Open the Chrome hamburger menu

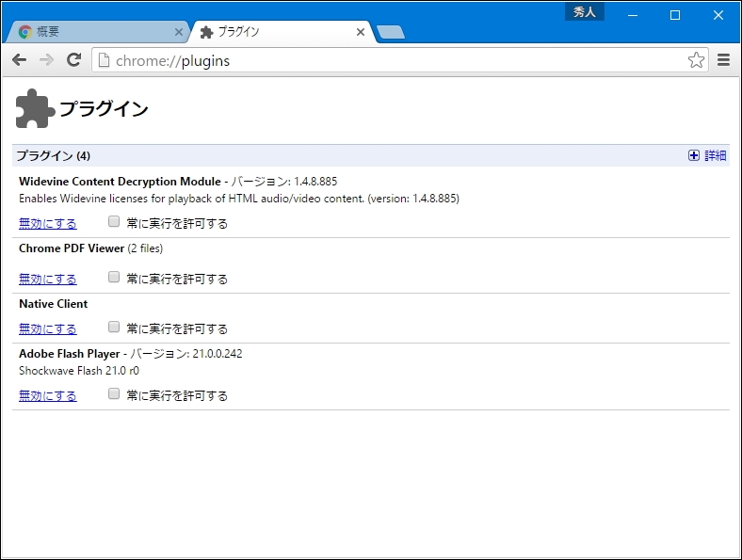click(723, 60)
